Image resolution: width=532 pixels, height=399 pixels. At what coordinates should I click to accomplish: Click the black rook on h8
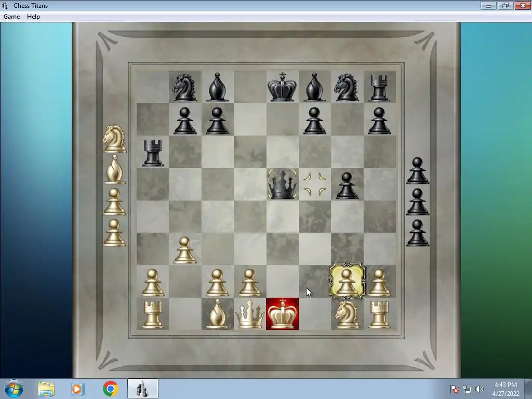coord(379,88)
